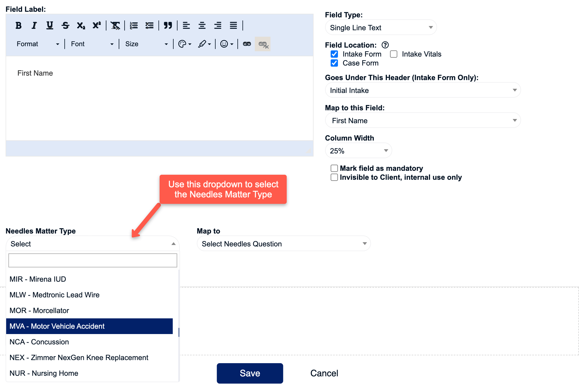Uncheck the Intake Form checkbox
579x392 pixels.
[334, 54]
